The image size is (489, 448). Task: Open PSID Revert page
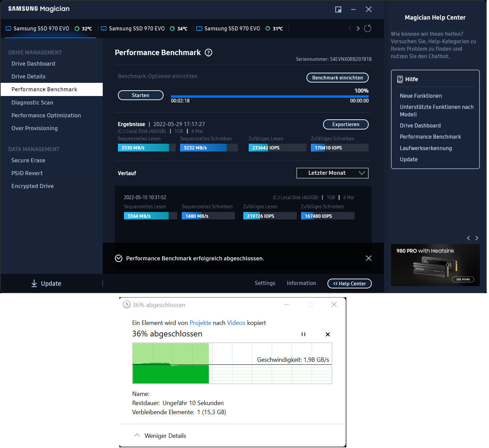coord(27,173)
